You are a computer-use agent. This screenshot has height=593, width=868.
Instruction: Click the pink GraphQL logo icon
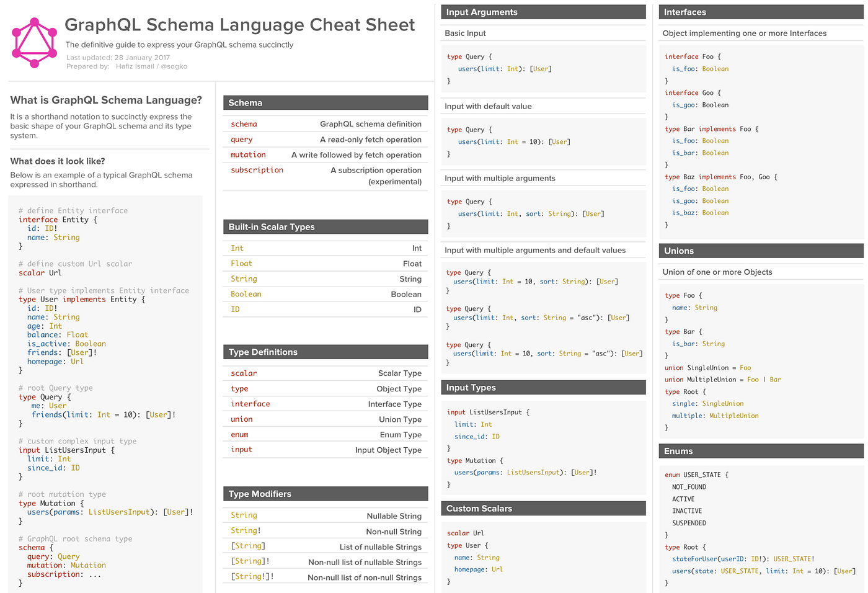pyautogui.click(x=34, y=41)
